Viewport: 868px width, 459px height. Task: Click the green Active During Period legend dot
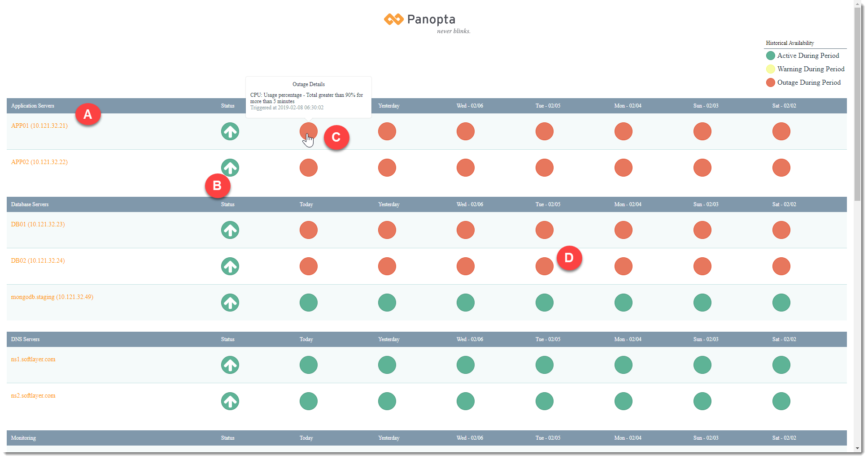771,56
